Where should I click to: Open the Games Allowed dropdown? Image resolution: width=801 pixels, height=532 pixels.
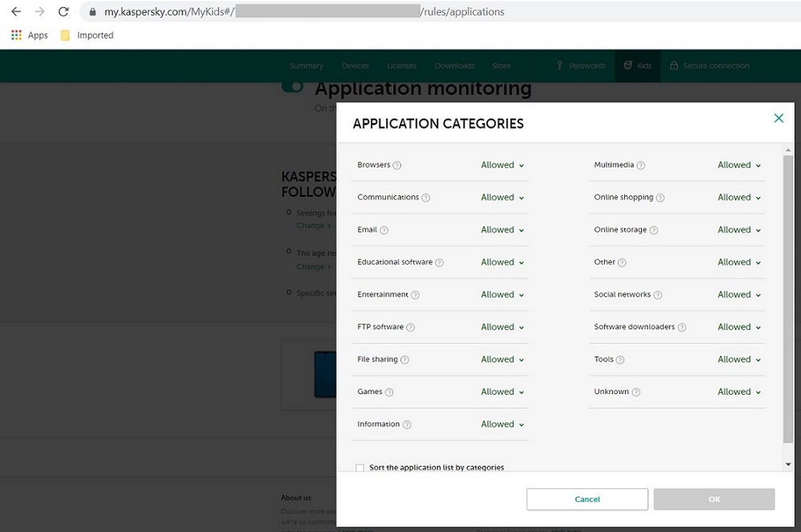click(x=502, y=392)
